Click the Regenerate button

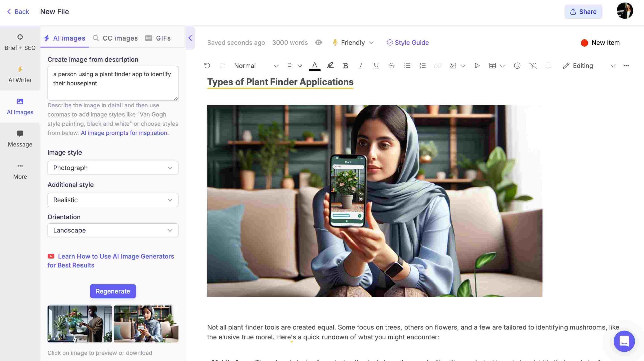113,291
